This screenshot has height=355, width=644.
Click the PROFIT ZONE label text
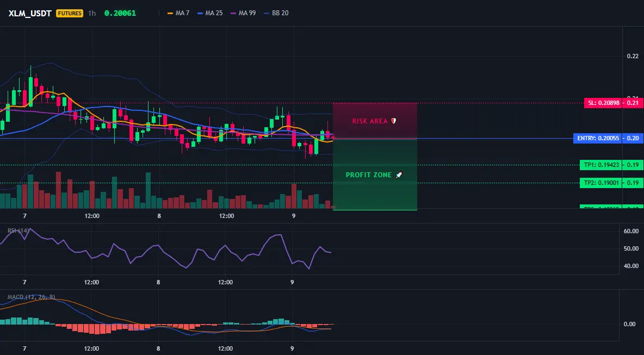click(x=368, y=175)
